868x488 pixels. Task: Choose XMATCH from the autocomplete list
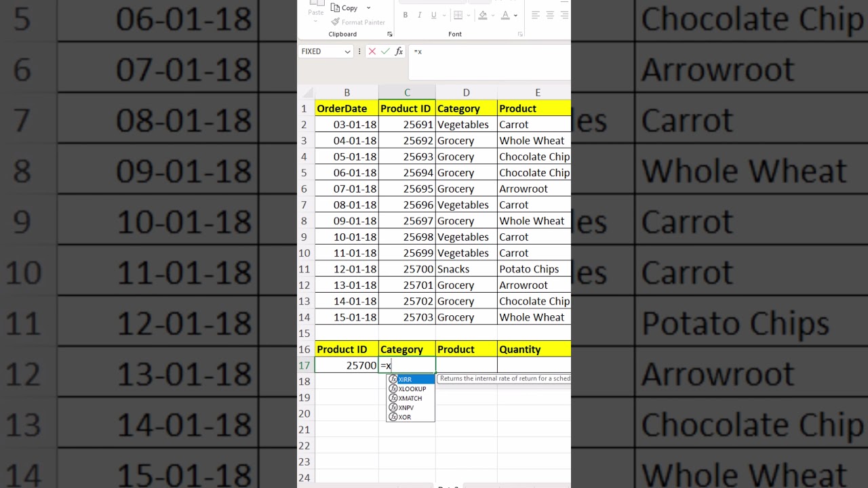coord(411,399)
